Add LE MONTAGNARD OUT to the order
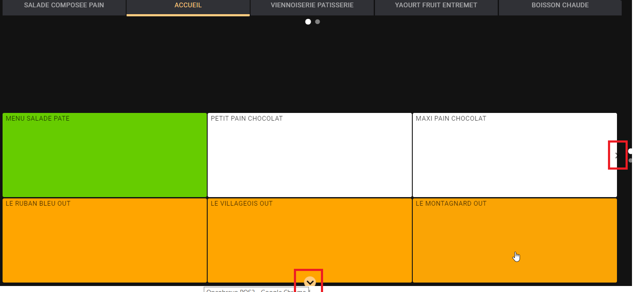This screenshot has width=644, height=292. click(514, 240)
